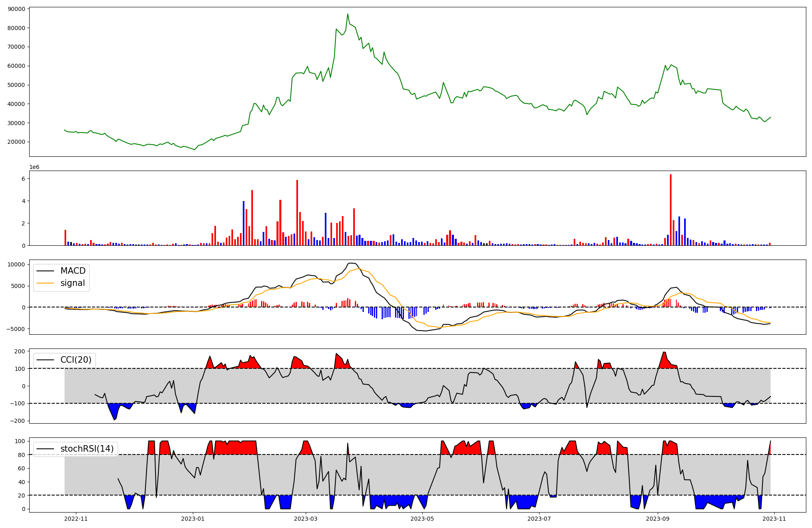Click the signal legend label
Image resolution: width=812 pixels, height=528 pixels.
click(73, 283)
